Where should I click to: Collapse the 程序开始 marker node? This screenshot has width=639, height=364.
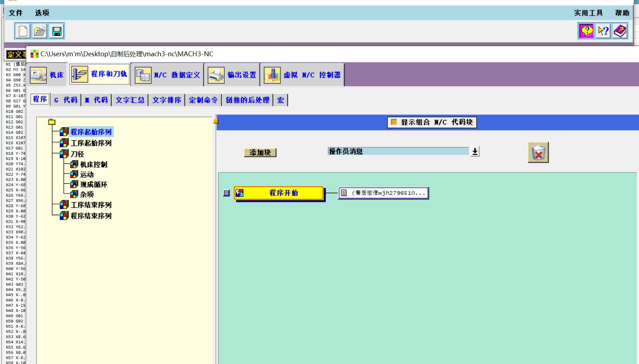227,193
